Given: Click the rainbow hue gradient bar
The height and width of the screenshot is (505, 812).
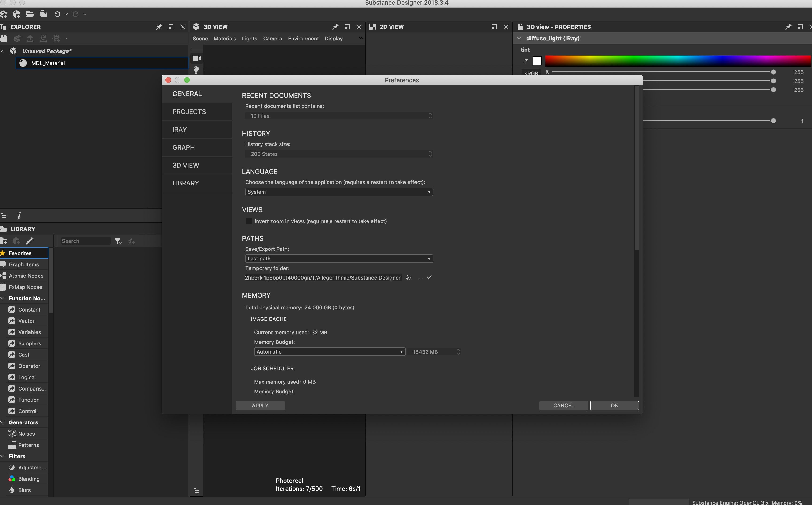Looking at the screenshot, I should click(678, 61).
